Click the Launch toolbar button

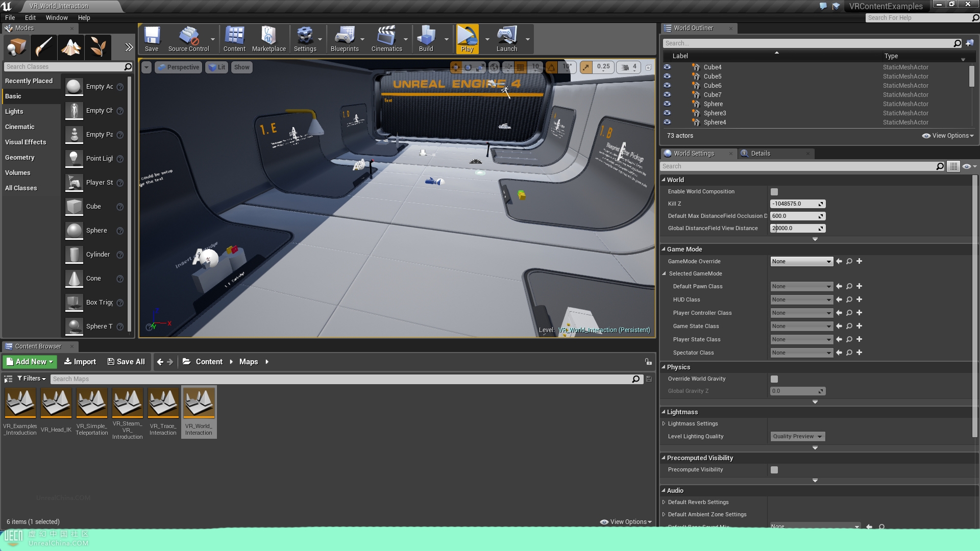coord(507,39)
